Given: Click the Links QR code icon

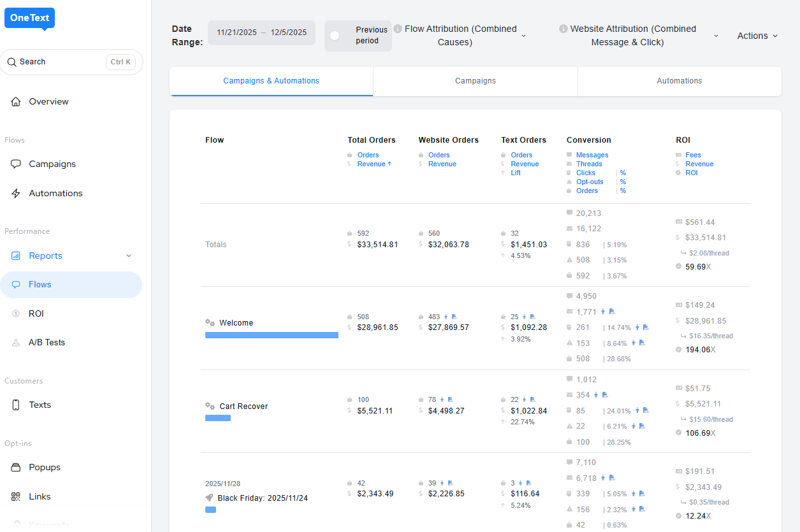Looking at the screenshot, I should (x=16, y=497).
